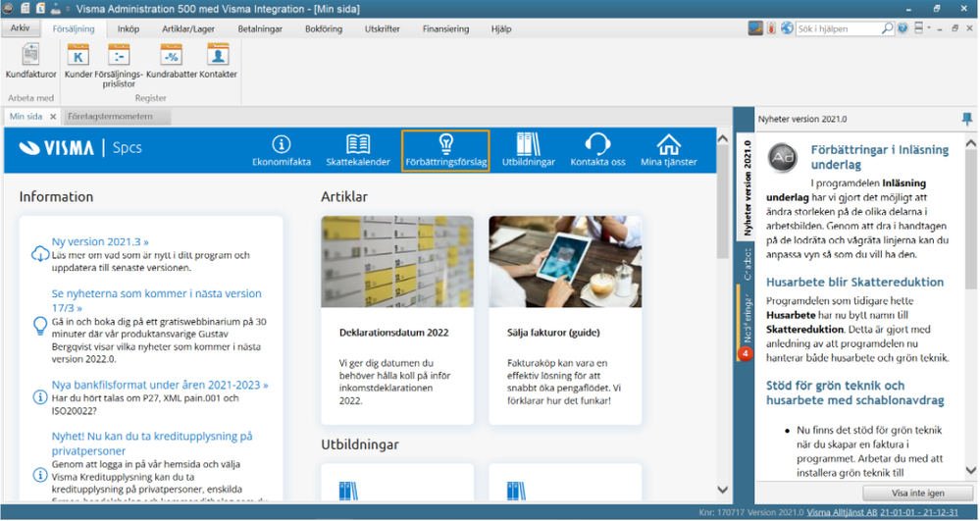Open the Kunder customer register
Viewport: 980px width, 521px height.
(x=78, y=61)
